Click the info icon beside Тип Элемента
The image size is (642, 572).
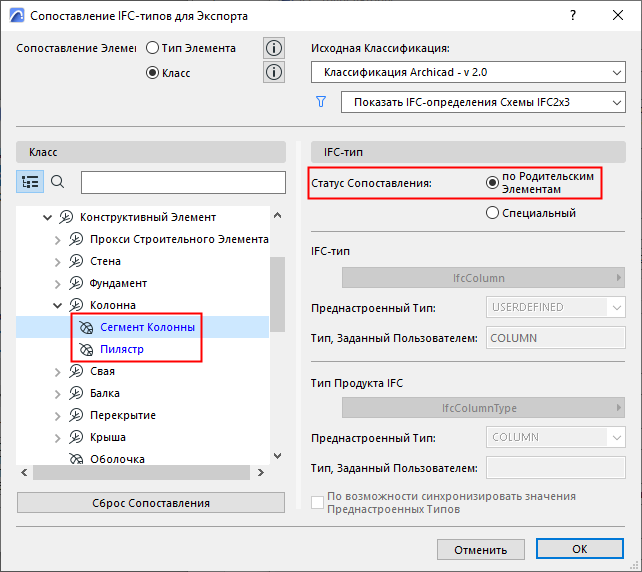274,48
